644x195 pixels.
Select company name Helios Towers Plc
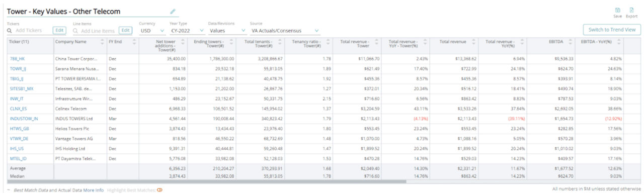[x=72, y=129]
